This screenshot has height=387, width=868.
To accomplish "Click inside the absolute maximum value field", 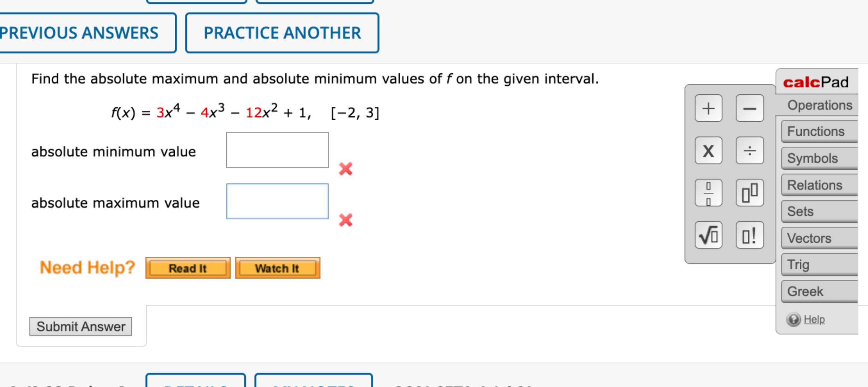I will pyautogui.click(x=278, y=201).
